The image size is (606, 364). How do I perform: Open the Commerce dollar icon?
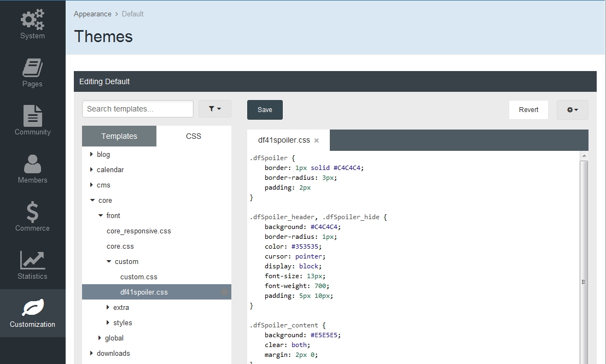pyautogui.click(x=32, y=212)
